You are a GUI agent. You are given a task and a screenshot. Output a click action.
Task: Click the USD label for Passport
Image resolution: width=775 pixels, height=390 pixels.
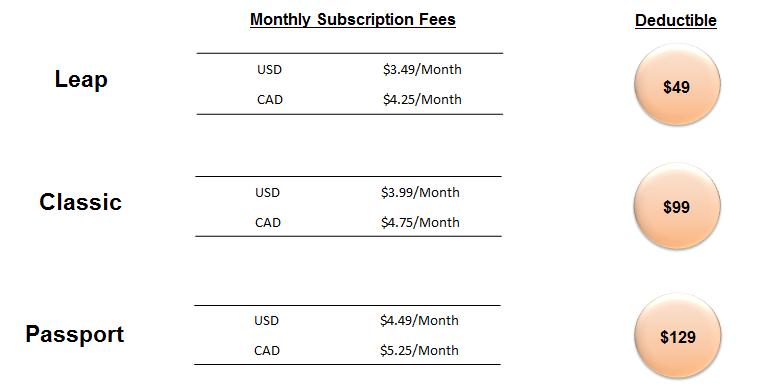pyautogui.click(x=266, y=321)
